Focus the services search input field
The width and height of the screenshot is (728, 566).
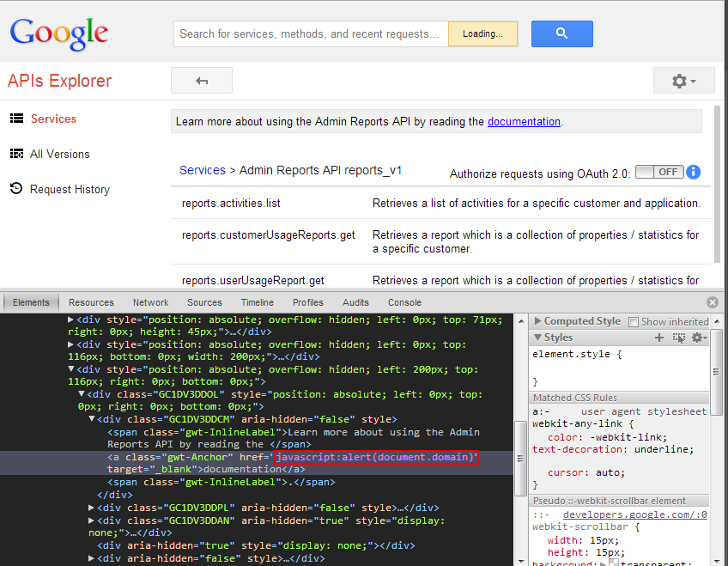pos(311,33)
